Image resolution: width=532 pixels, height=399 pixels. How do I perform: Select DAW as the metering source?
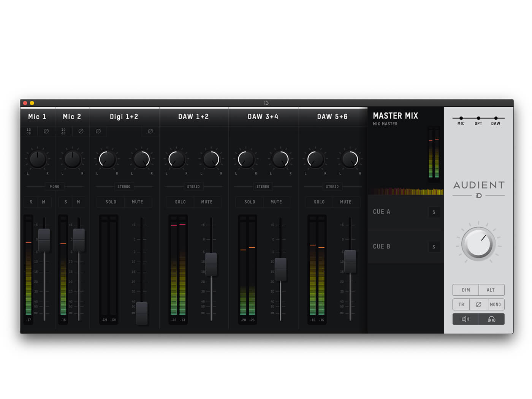(x=496, y=120)
